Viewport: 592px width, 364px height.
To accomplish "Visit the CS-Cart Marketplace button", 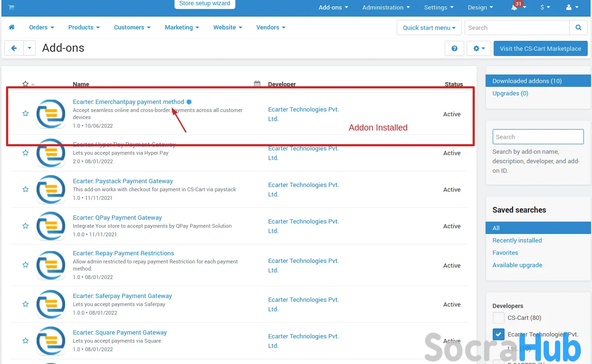I will pos(540,48).
